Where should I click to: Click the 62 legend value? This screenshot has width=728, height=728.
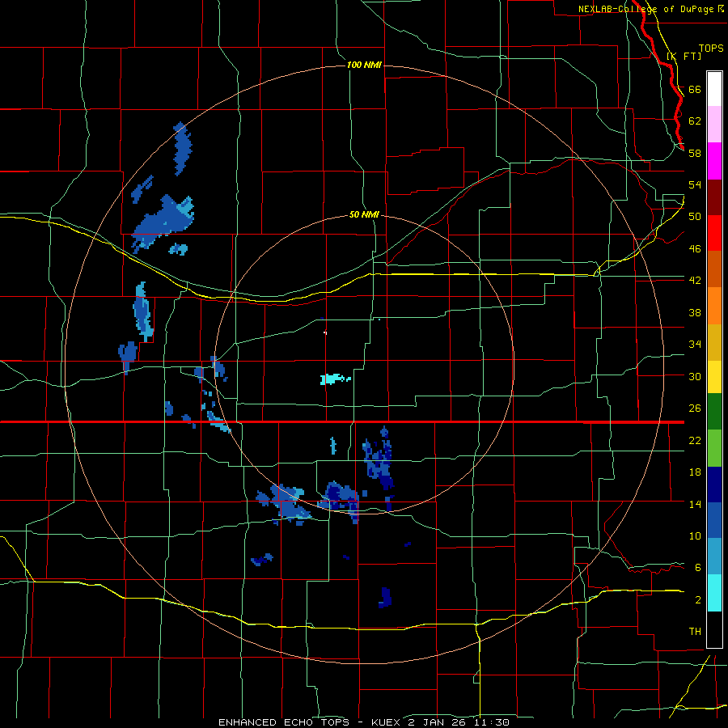pyautogui.click(x=695, y=121)
